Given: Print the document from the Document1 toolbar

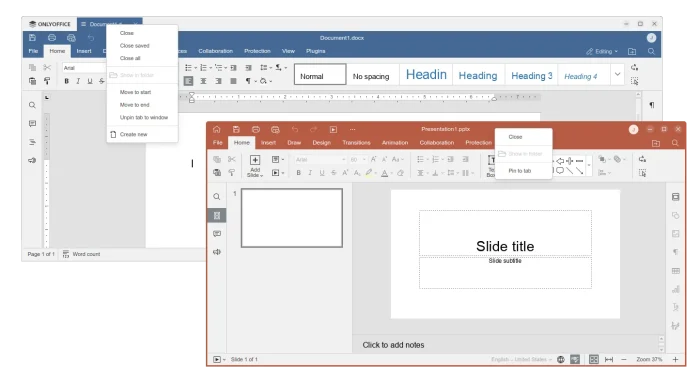Looking at the screenshot, I should pyautogui.click(x=52, y=38).
